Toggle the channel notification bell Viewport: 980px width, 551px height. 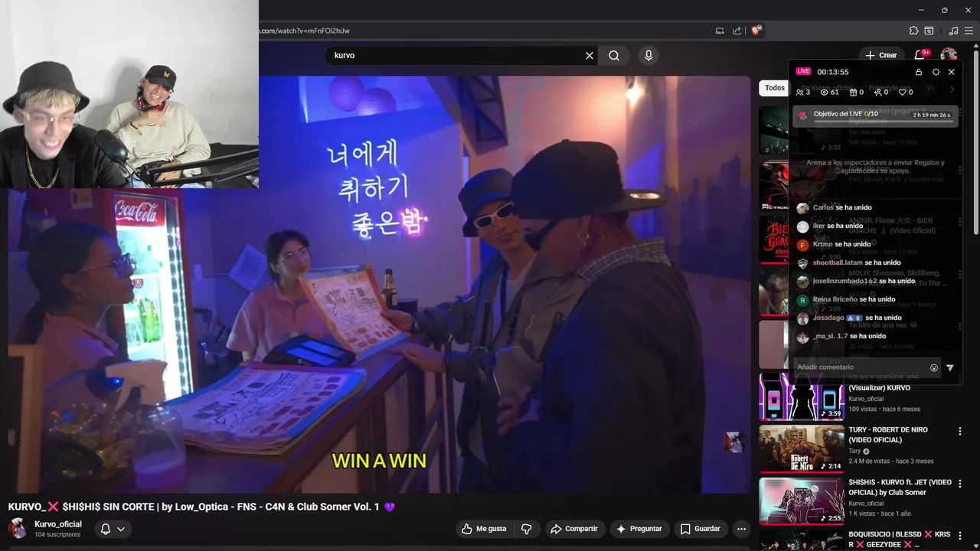coord(106,529)
